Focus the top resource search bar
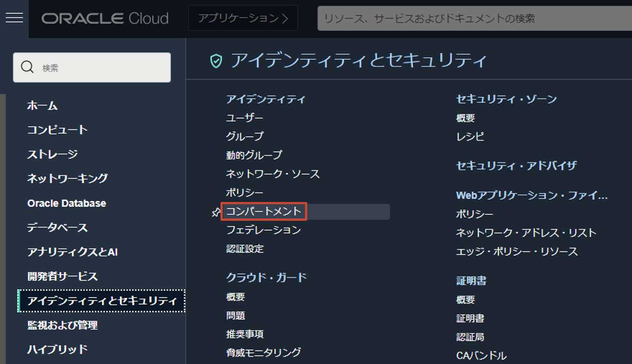This screenshot has height=364, width=632. tap(473, 19)
